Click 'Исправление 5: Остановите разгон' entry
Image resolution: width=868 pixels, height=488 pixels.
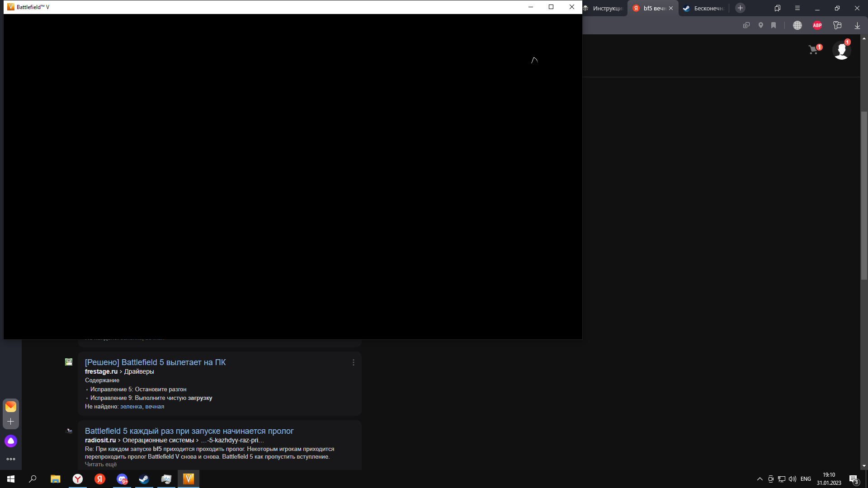click(x=138, y=389)
